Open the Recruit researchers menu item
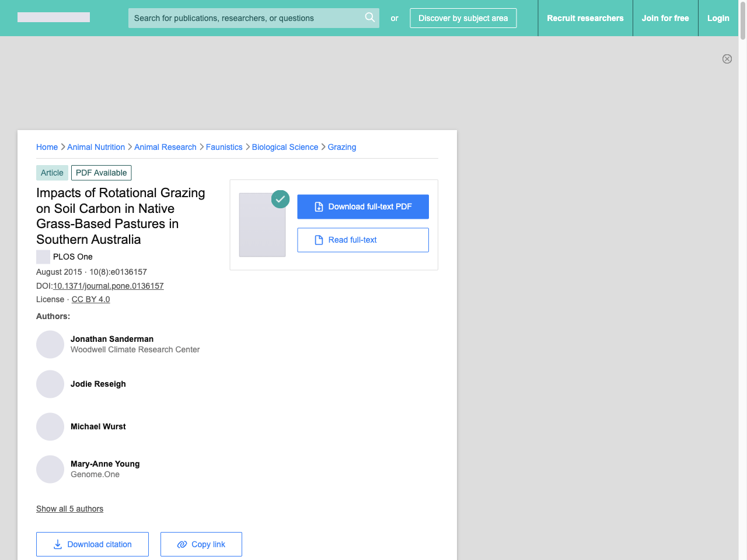The image size is (747, 560). [x=585, y=18]
